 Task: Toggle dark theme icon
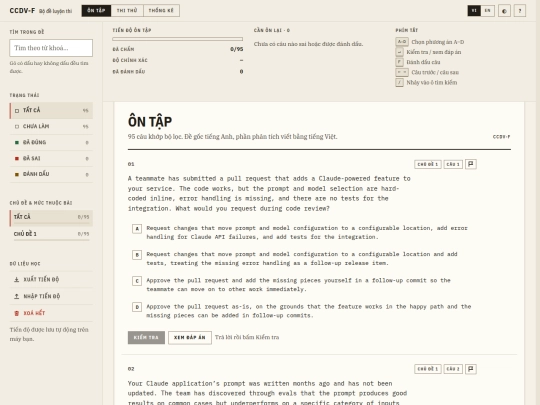tap(504, 11)
